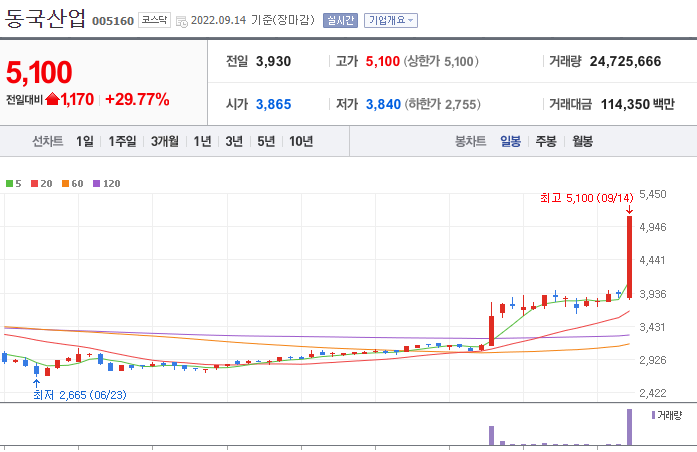697x452 pixels.
Task: Click the 동국산업 stock name heading
Action: (45, 18)
